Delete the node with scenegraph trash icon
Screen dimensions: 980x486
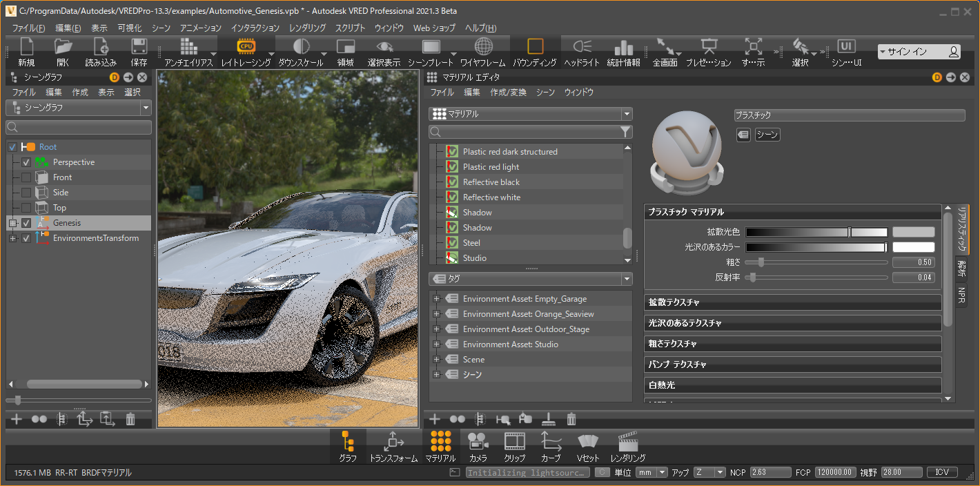click(x=130, y=419)
